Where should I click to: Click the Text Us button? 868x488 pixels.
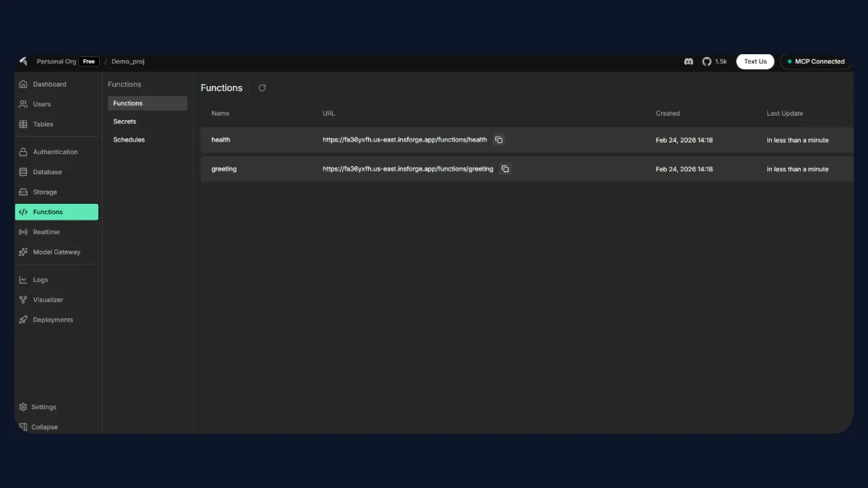click(754, 61)
